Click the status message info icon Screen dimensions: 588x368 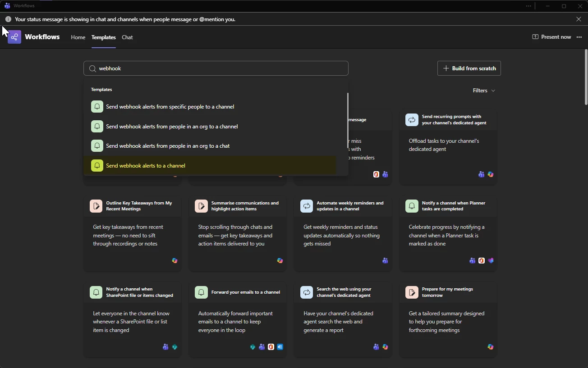[x=8, y=19]
